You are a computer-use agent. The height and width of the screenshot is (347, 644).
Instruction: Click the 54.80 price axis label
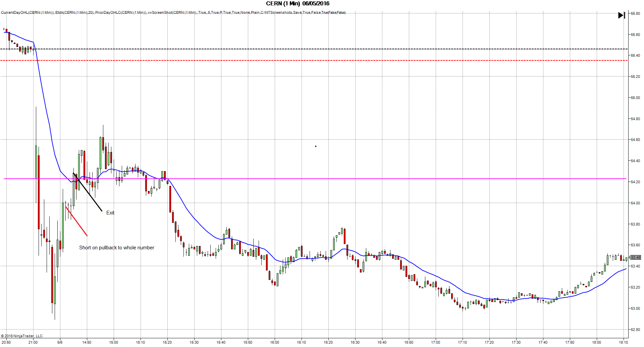click(635, 119)
